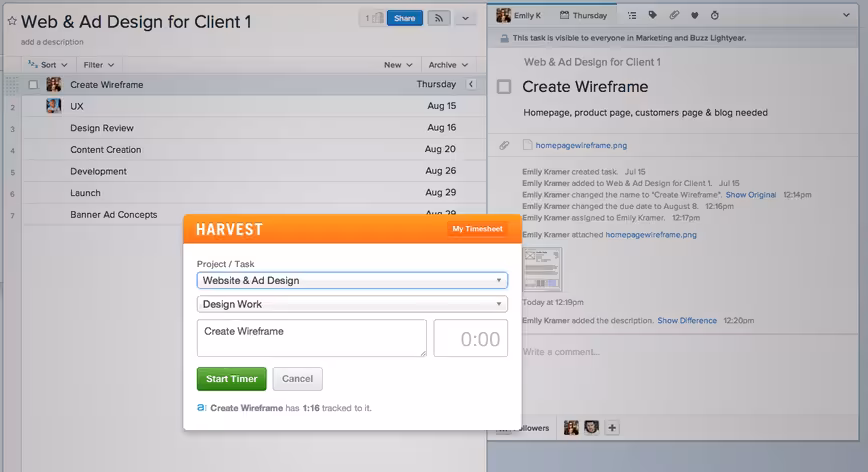Viewport: 868px width, 472px height.
Task: Mark Create Wireframe complete in detail pane
Action: tap(504, 87)
